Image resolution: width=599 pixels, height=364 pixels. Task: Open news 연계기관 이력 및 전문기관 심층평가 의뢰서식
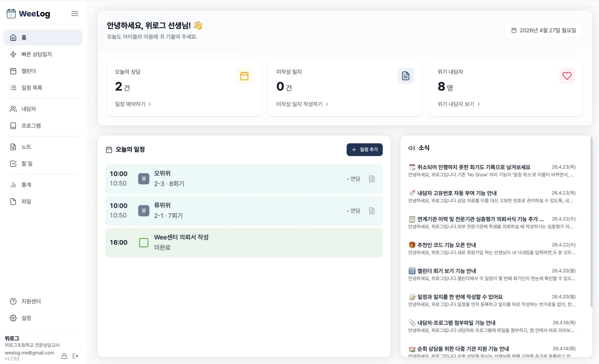pos(492,223)
